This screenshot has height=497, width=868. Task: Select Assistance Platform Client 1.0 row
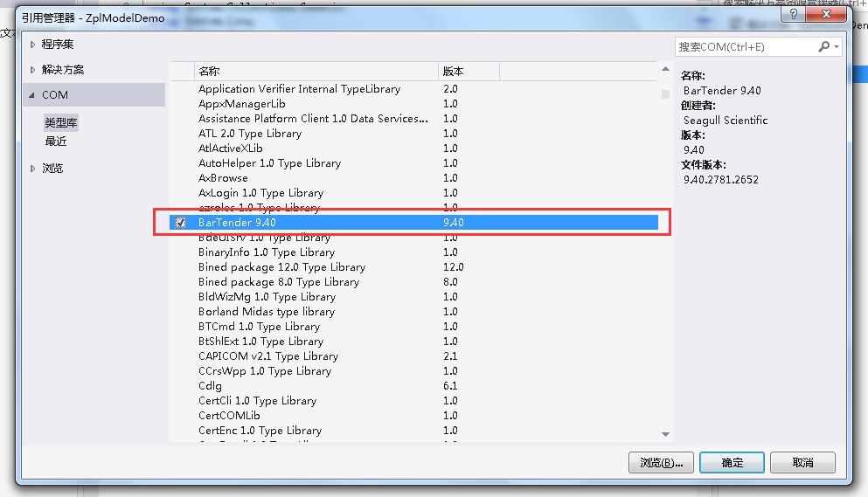point(413,119)
